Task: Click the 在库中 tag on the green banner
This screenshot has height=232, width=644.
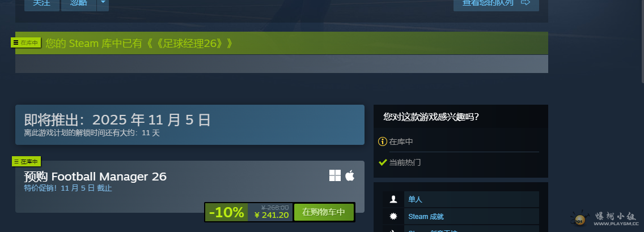Action: coord(26,42)
